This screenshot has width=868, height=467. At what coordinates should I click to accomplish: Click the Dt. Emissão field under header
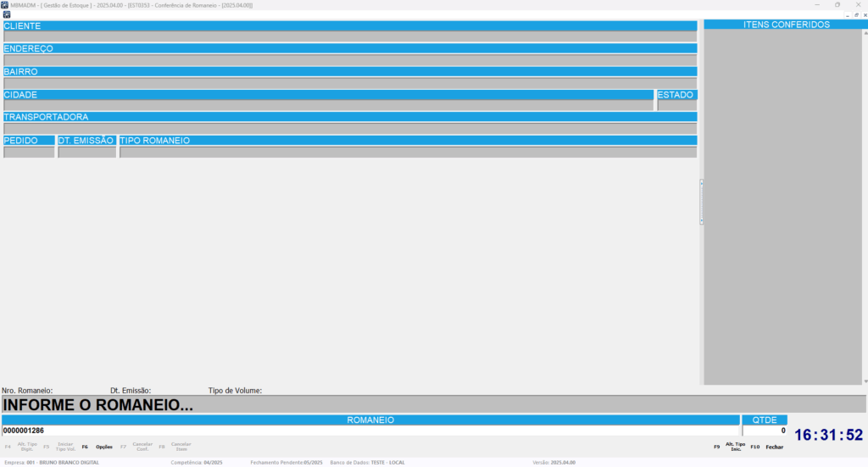[x=87, y=153]
